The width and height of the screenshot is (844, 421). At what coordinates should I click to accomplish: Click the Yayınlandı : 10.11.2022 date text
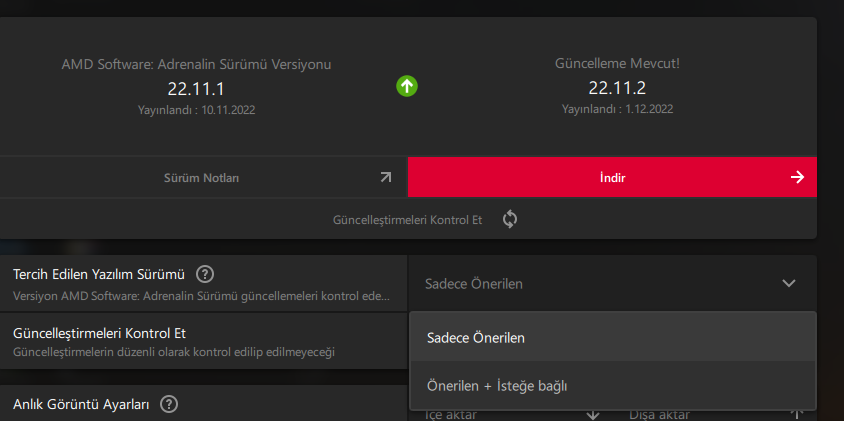pos(196,110)
